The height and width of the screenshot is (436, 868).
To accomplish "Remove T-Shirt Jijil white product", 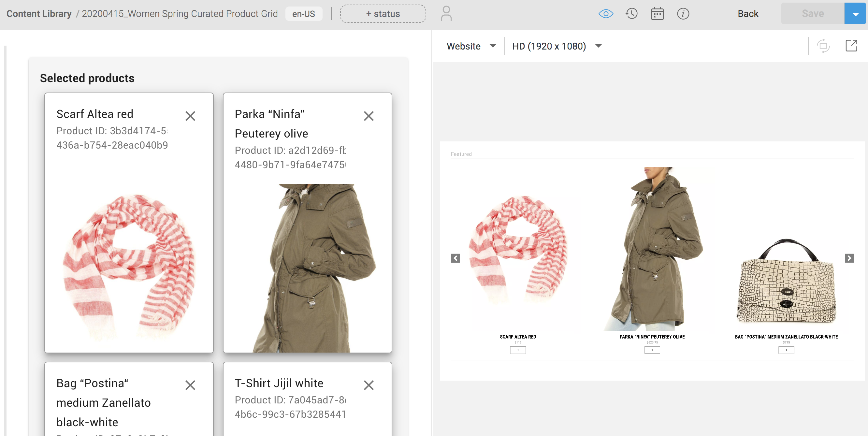I will pyautogui.click(x=369, y=385).
